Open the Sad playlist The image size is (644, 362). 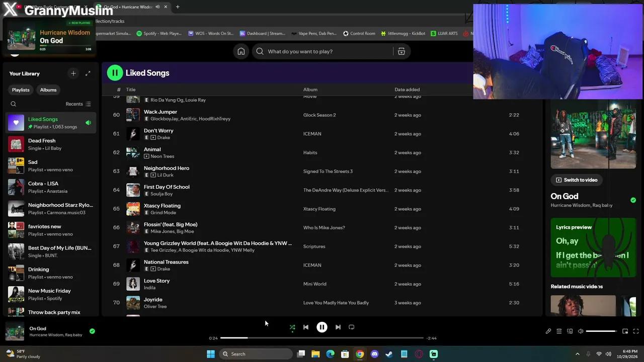pos(50,165)
